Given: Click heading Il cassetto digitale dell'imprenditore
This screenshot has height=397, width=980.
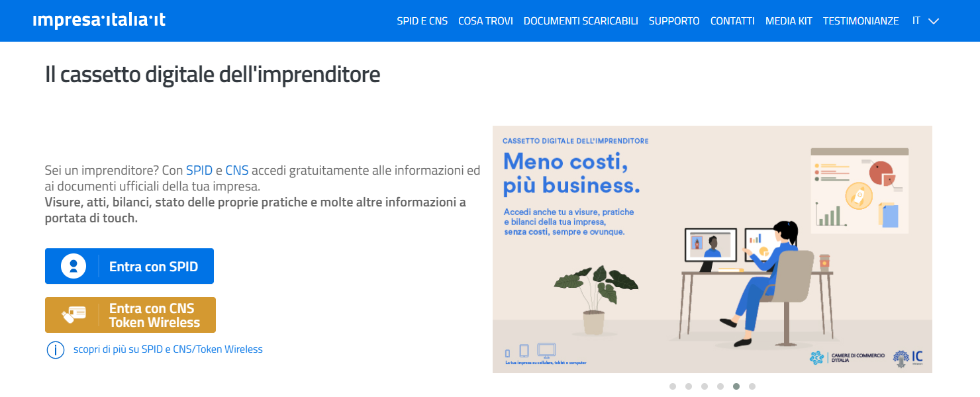Looking at the screenshot, I should click(213, 75).
